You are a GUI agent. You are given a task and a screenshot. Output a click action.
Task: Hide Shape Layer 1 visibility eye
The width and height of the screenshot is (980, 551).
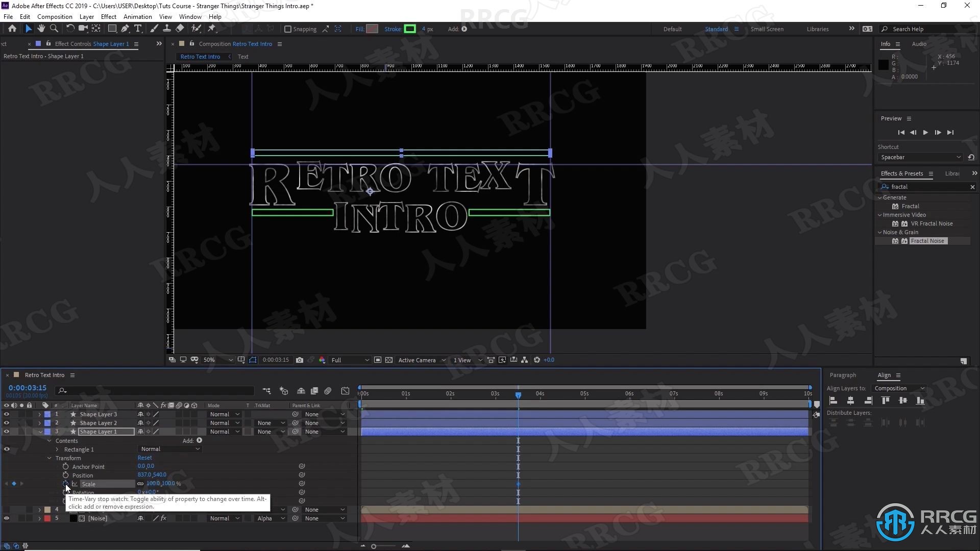[x=7, y=432]
